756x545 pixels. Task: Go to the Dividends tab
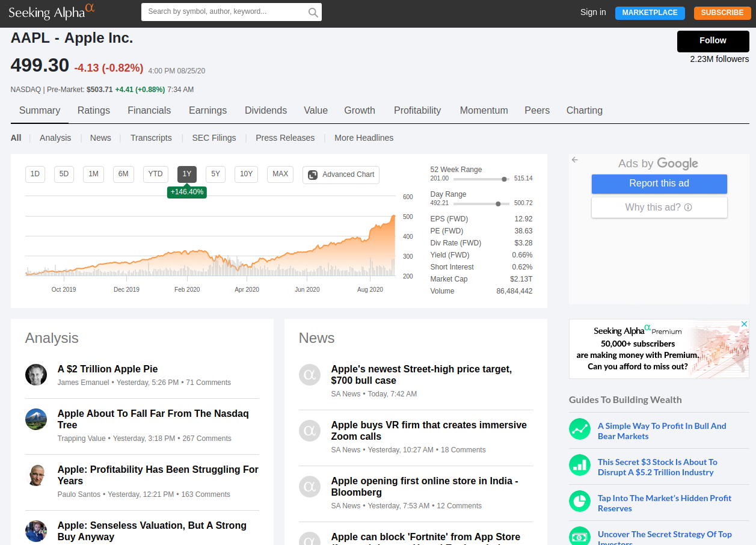pyautogui.click(x=266, y=111)
